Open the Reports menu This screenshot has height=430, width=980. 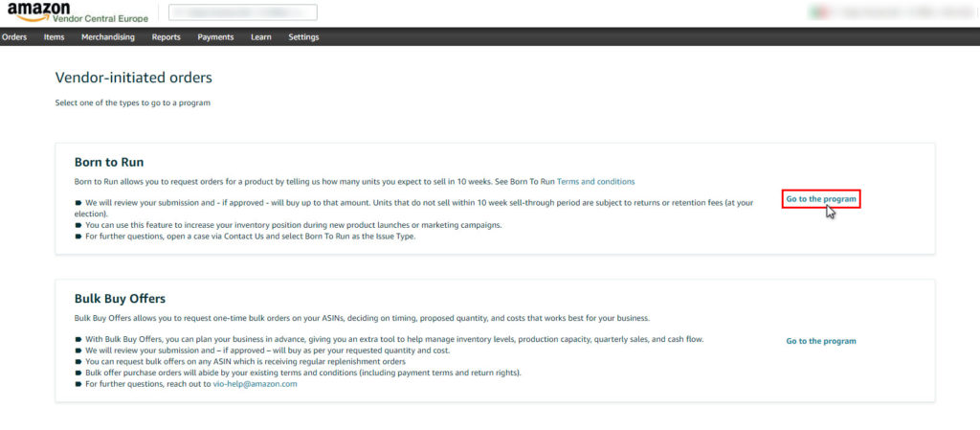pos(166,37)
